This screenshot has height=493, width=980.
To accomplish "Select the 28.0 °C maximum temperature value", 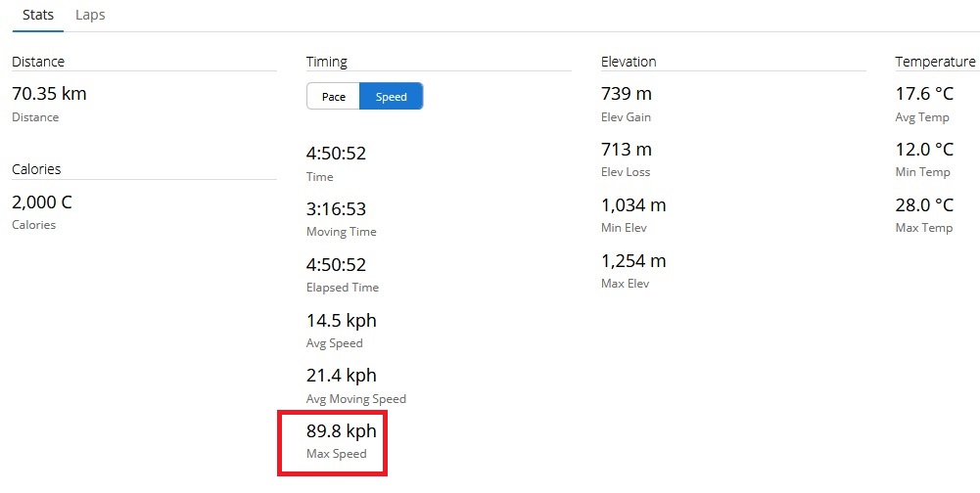I will 924,205.
